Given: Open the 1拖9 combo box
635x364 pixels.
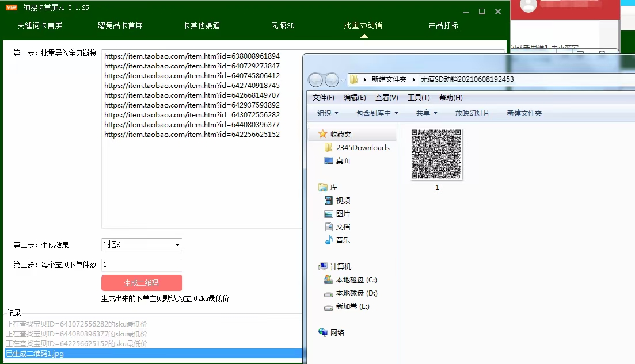Looking at the screenshot, I should 141,244.
